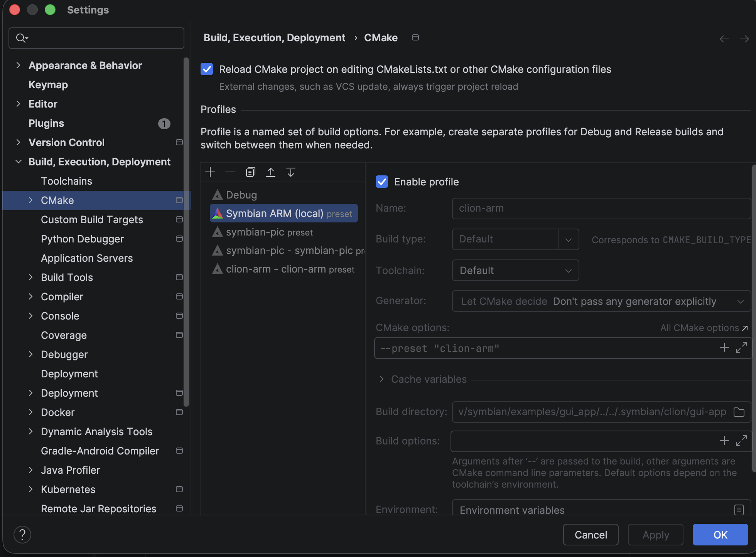Click the Cancel button
The width and height of the screenshot is (756, 557).
tap(591, 535)
